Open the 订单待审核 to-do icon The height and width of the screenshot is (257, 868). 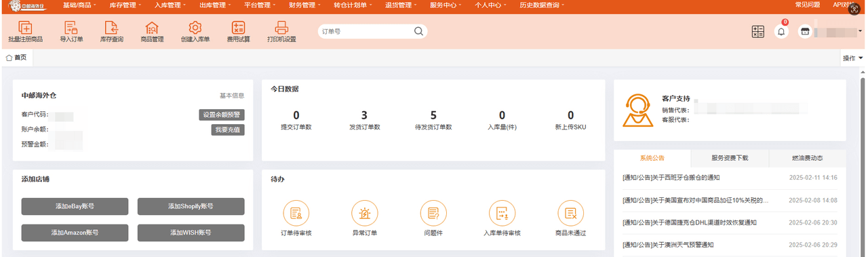pos(296,214)
